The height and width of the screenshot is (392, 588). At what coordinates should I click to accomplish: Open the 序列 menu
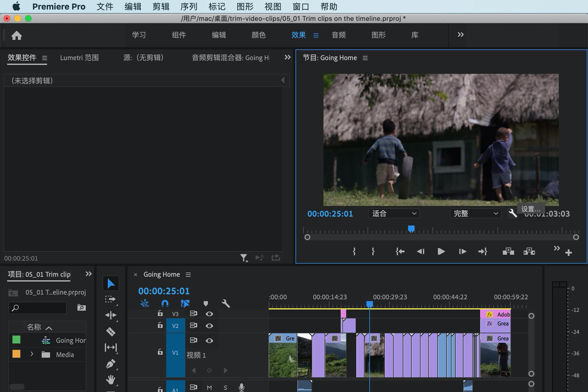coord(189,6)
